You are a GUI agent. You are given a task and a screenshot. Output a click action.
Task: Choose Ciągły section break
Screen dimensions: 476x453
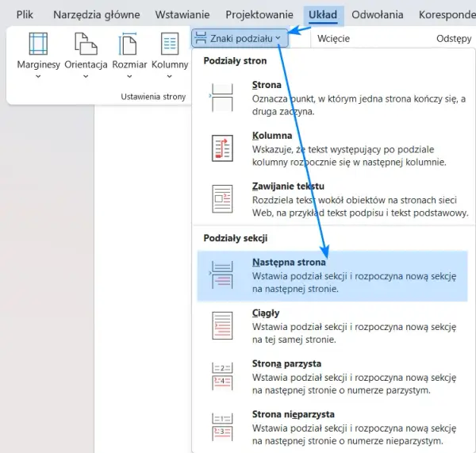[x=332, y=326]
